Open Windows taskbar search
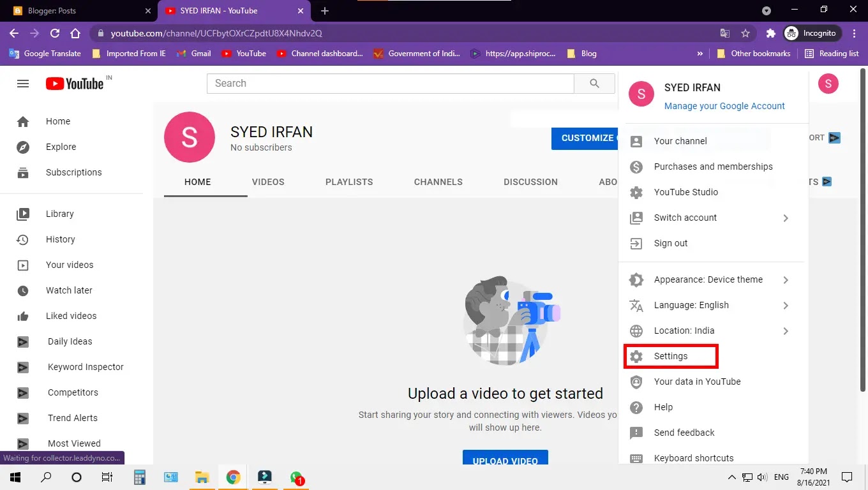868x490 pixels. click(46, 477)
